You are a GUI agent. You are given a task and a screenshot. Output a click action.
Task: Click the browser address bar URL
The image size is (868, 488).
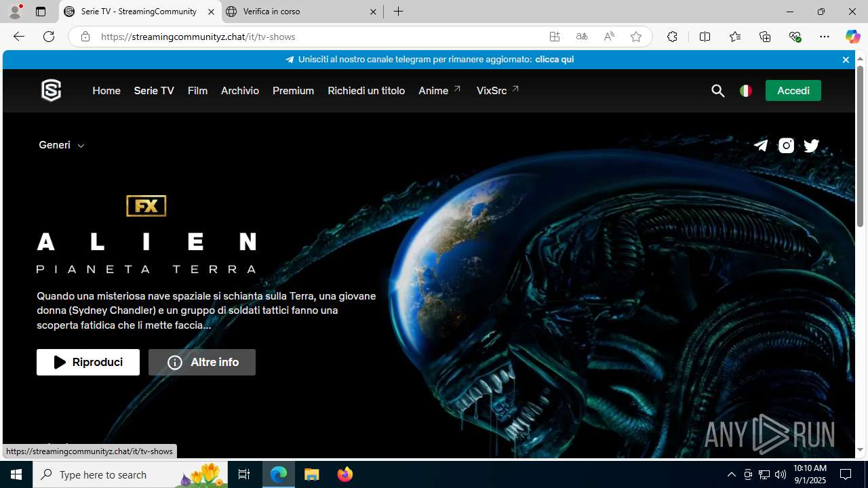(198, 37)
